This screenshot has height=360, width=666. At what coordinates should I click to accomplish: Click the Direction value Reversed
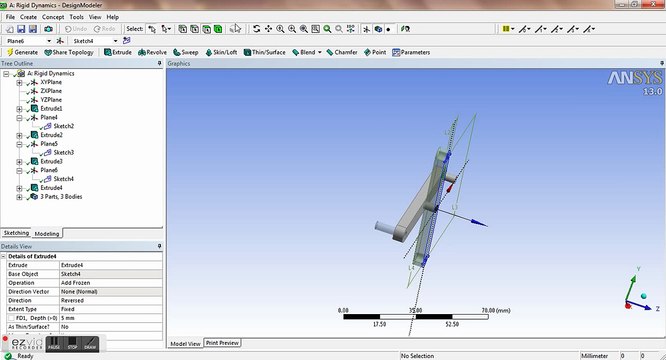110,300
